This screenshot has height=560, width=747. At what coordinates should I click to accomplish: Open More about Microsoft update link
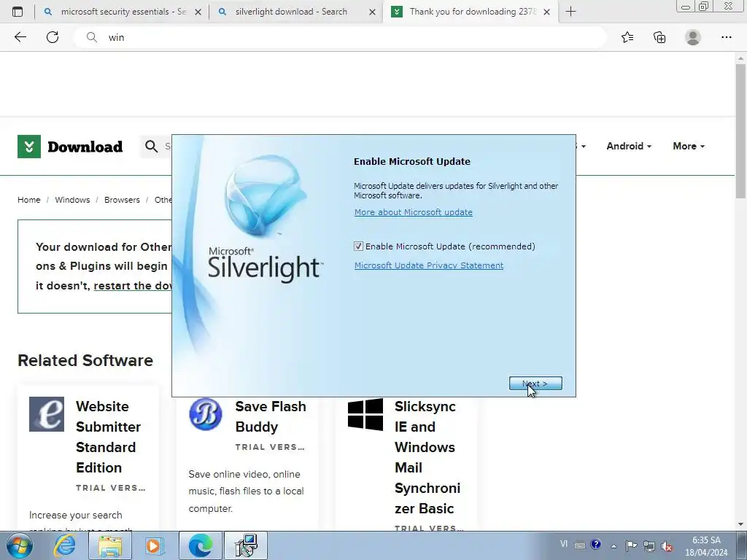pyautogui.click(x=414, y=212)
